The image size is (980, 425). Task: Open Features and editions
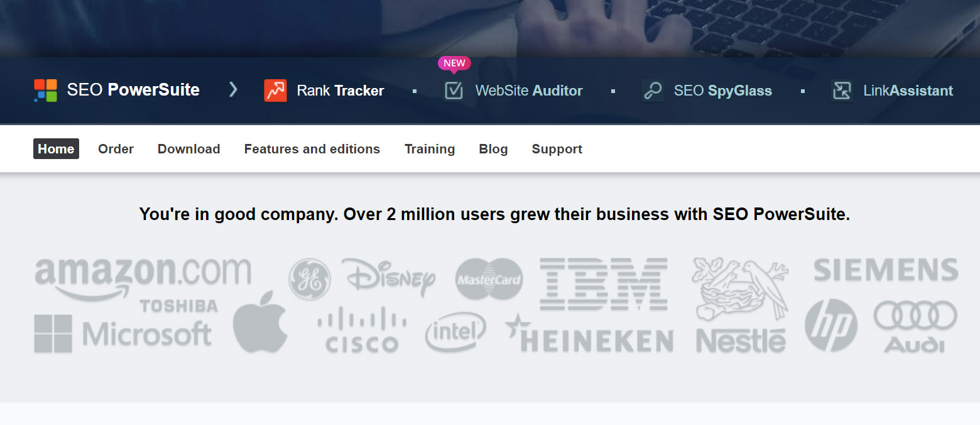[x=312, y=149]
